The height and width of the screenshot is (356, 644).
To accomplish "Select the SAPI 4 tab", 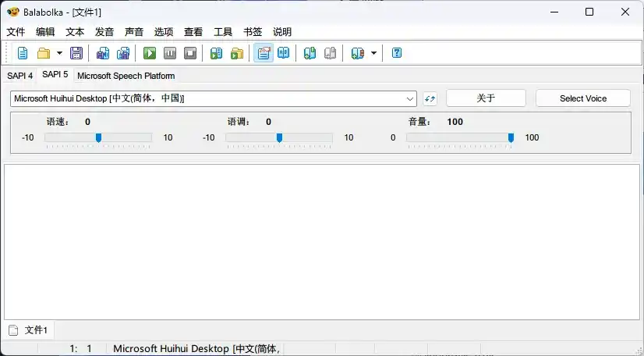I will point(20,76).
